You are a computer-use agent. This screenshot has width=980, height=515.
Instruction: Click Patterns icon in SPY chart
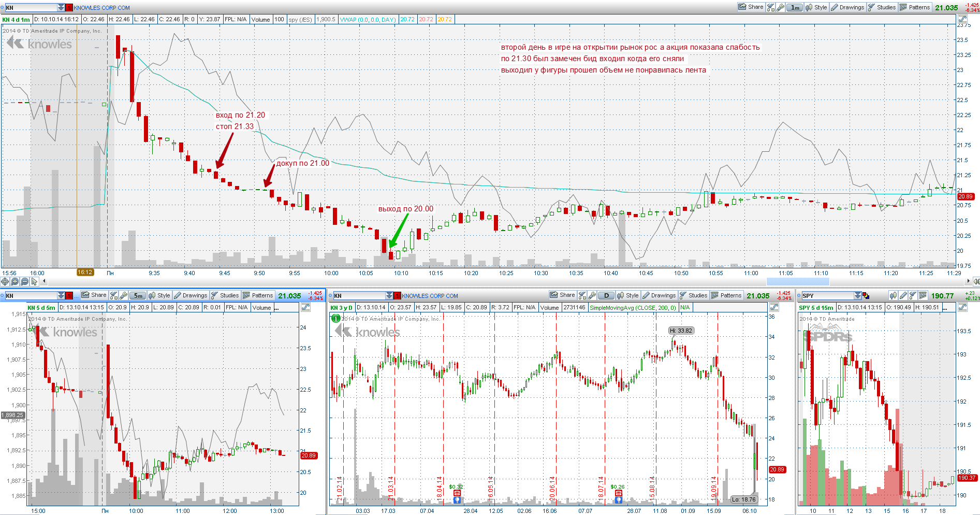click(x=923, y=295)
